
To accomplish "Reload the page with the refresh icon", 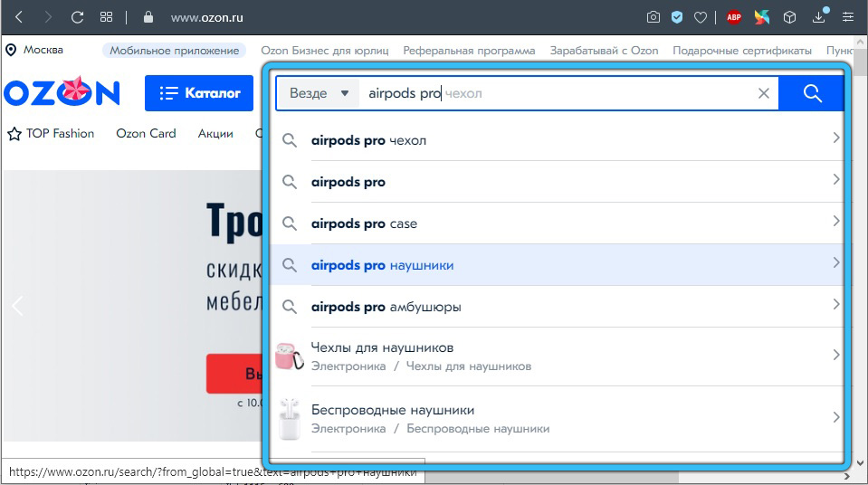I will [x=78, y=17].
